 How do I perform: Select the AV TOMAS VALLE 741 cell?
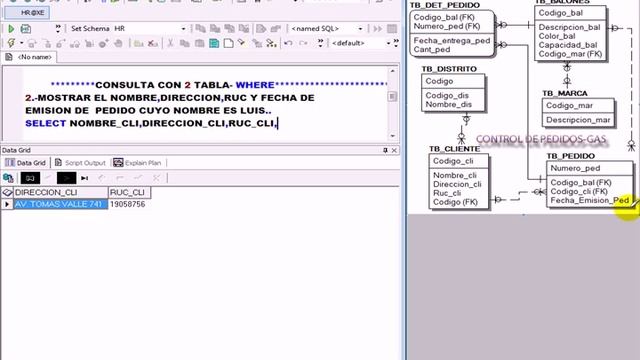pos(61,204)
